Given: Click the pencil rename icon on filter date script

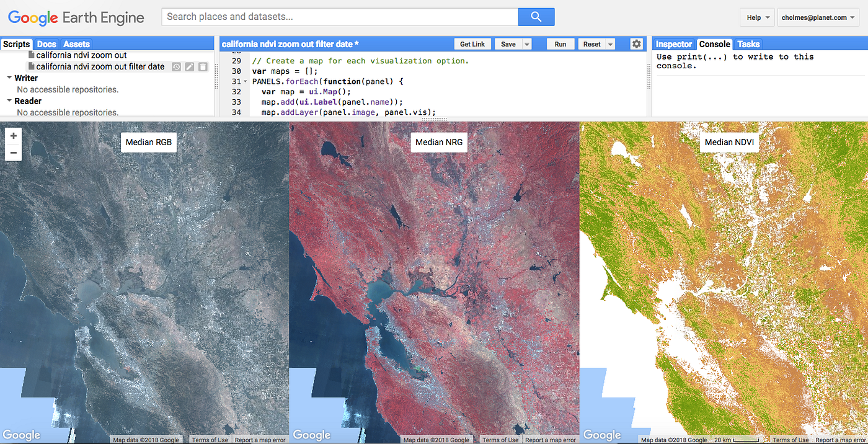Looking at the screenshot, I should point(190,67).
